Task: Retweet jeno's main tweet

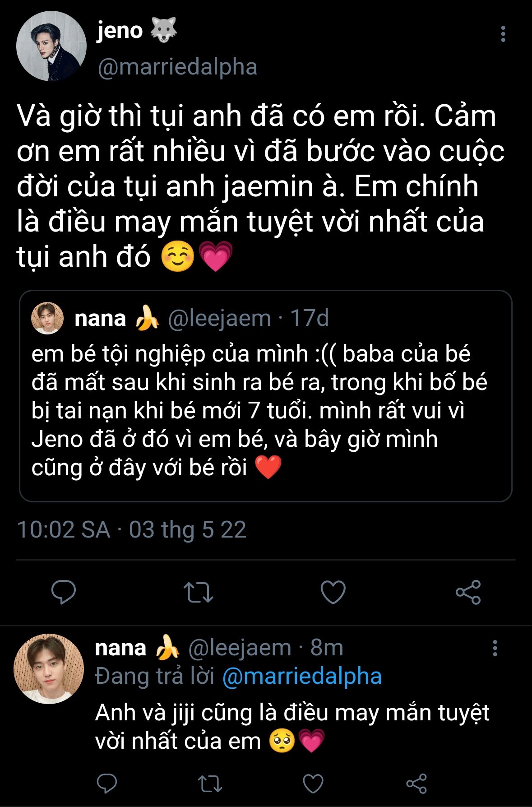Action: [198, 592]
